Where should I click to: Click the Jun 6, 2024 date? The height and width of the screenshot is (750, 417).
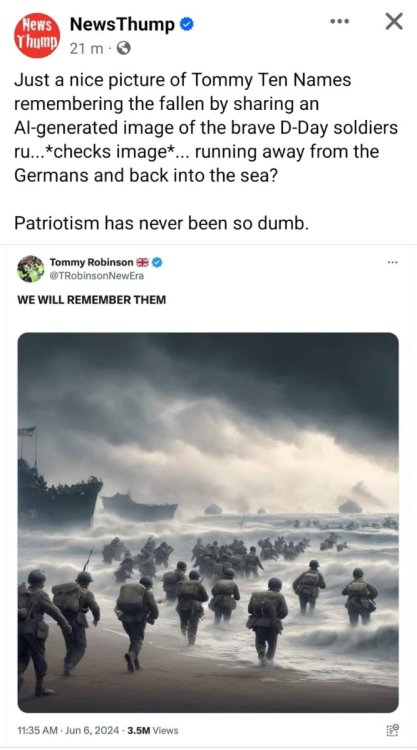[x=90, y=730]
